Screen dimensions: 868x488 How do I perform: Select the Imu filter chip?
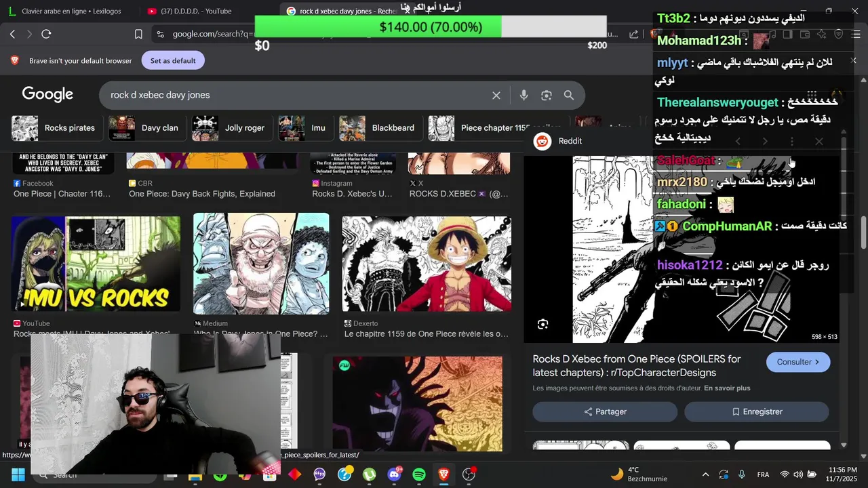click(x=304, y=128)
